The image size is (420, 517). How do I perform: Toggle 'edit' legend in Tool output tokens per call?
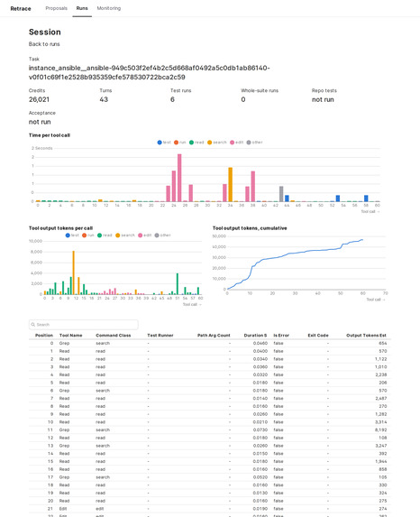[x=144, y=235]
